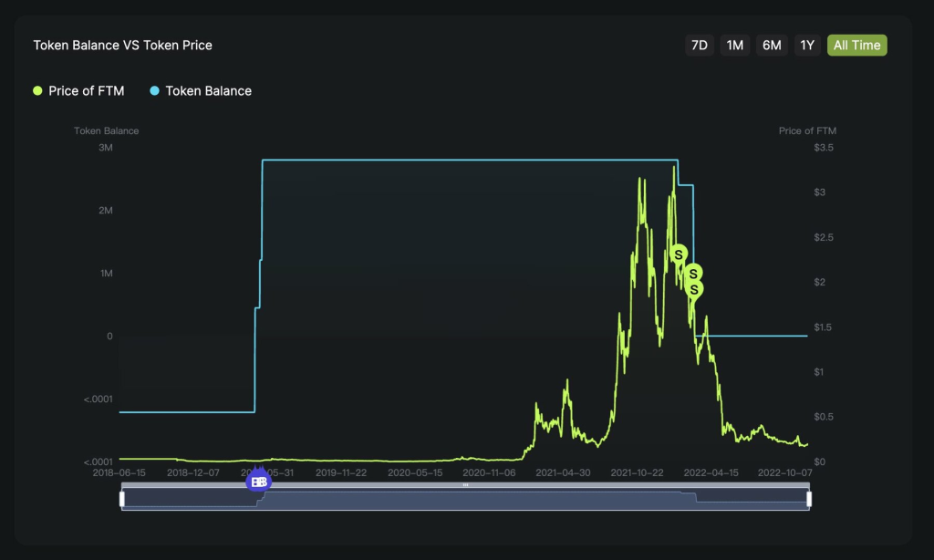Image resolution: width=934 pixels, height=560 pixels.
Task: Click the $1 price axis label
Action: [819, 372]
